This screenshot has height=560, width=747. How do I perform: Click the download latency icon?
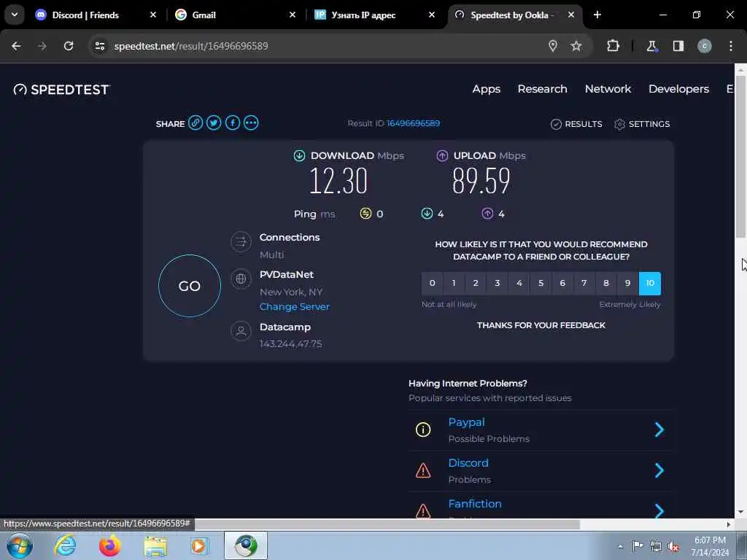[x=427, y=214]
